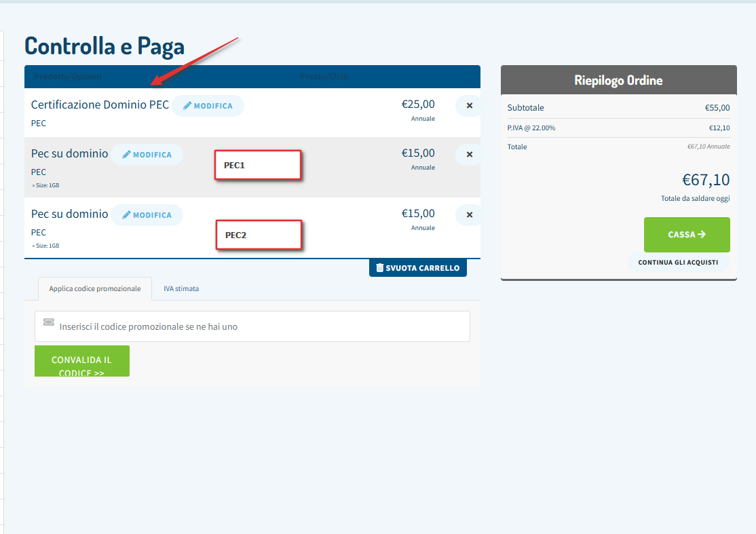Click the Controlla e Paga heading

105,46
